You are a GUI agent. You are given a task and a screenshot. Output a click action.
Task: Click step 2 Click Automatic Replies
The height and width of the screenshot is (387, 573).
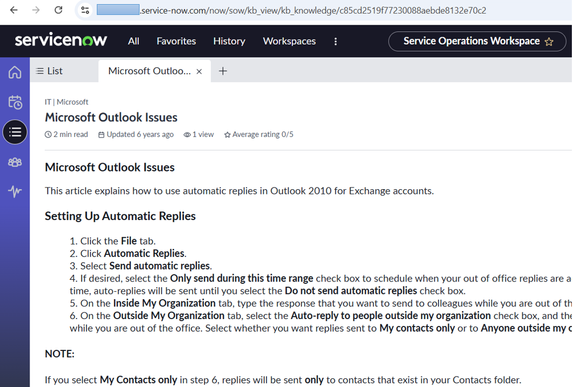(x=128, y=253)
